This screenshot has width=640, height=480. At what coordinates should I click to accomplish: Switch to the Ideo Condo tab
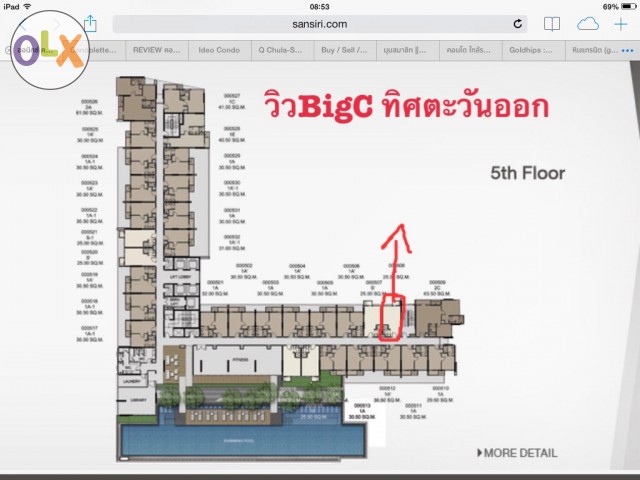pos(221,49)
